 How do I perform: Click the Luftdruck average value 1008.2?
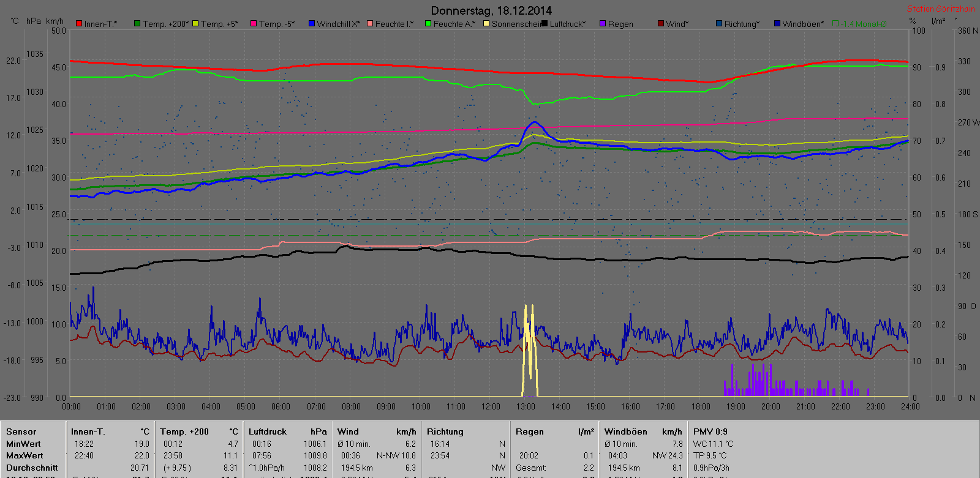315,468
